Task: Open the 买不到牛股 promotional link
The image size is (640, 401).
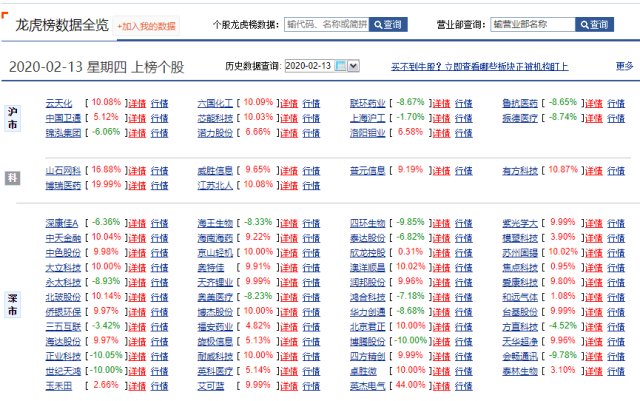Action: point(480,67)
